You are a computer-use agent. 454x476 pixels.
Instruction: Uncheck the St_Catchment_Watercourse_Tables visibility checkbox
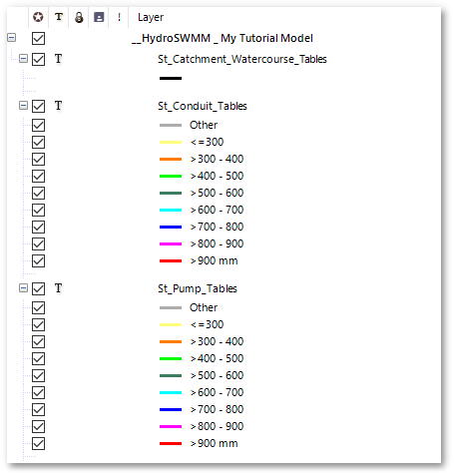coord(38,60)
